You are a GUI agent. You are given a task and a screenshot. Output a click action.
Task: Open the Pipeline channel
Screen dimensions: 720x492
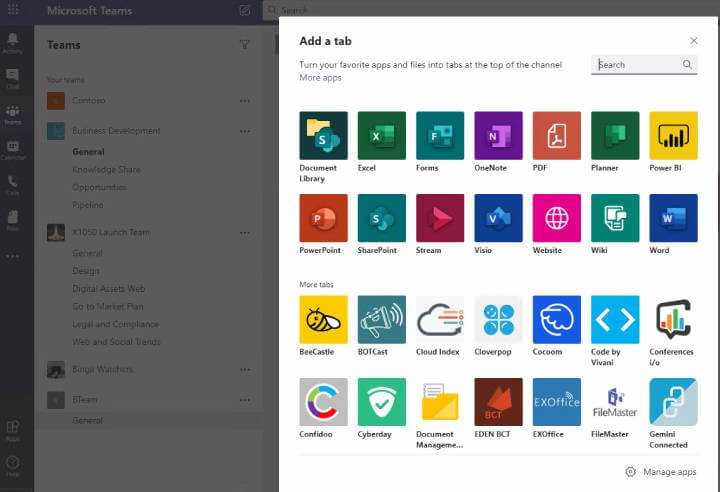coord(88,205)
